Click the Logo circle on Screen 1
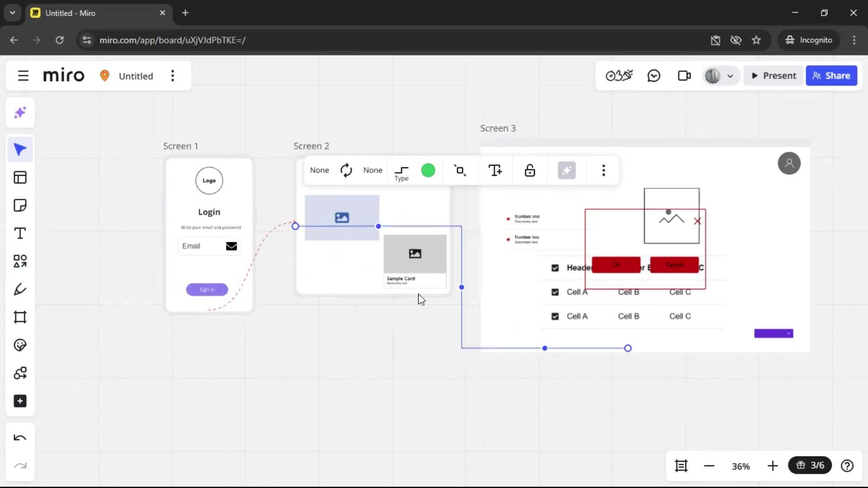 click(x=209, y=181)
